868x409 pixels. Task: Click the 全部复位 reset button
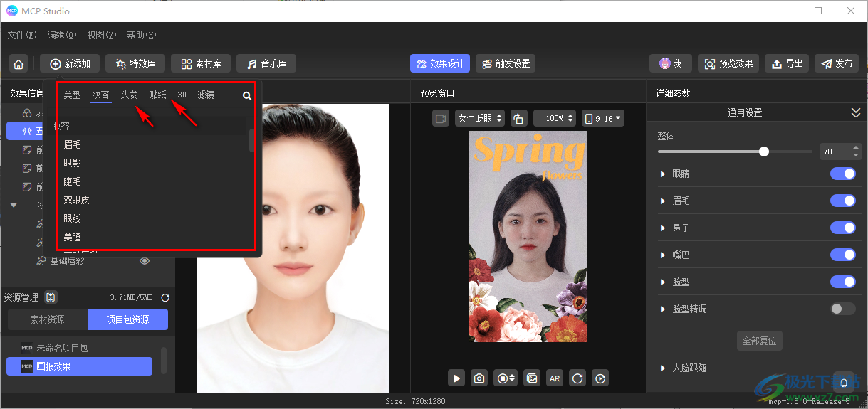point(759,341)
